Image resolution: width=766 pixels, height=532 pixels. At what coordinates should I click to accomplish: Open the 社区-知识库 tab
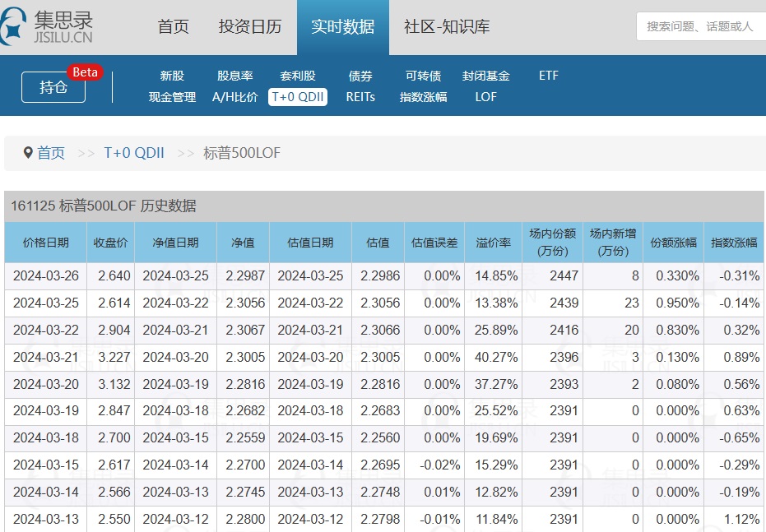pos(447,26)
